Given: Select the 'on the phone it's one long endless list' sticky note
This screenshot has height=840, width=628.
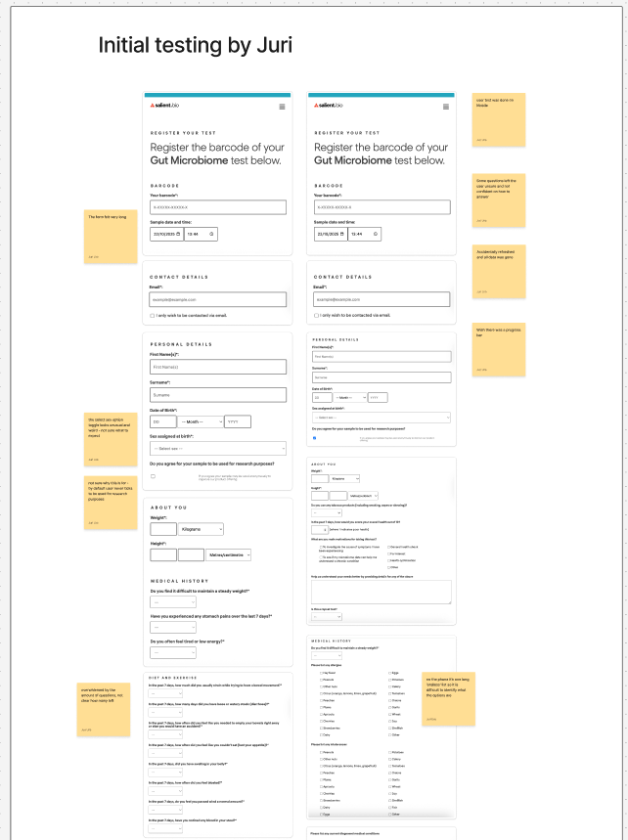Looking at the screenshot, I should pos(448,698).
